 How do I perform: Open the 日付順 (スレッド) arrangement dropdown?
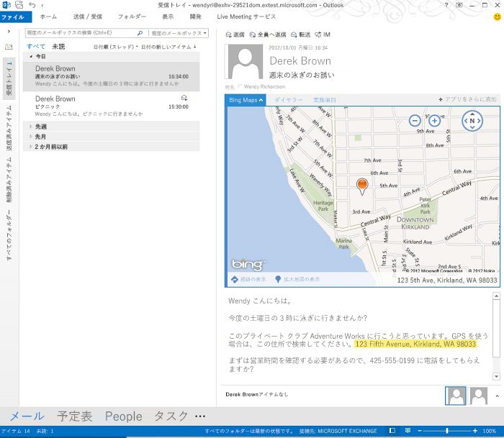[116, 47]
